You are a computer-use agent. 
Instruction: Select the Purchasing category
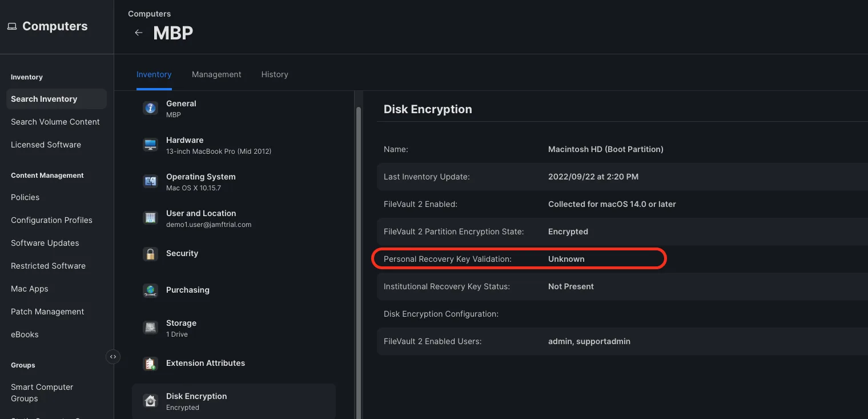[234, 290]
